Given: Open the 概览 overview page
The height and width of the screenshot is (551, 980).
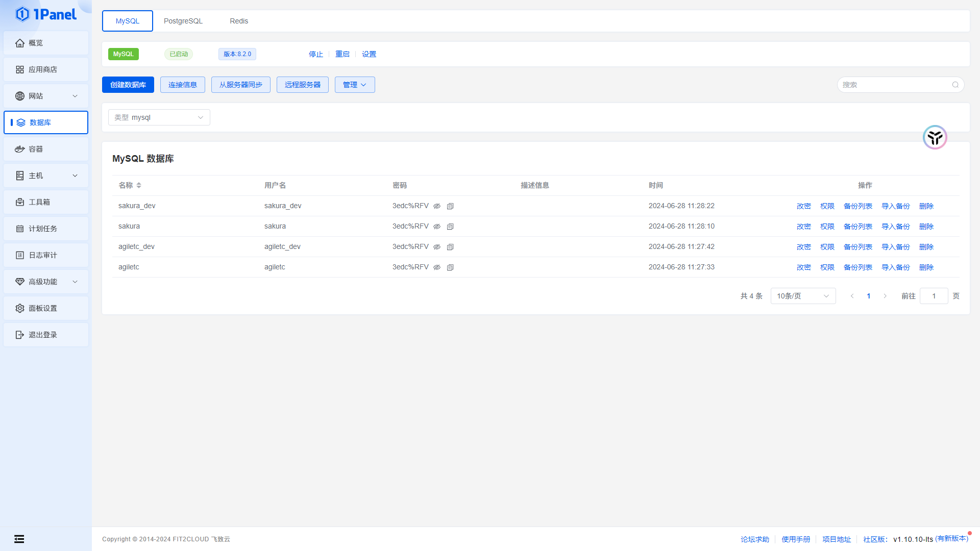Looking at the screenshot, I should pos(46,43).
